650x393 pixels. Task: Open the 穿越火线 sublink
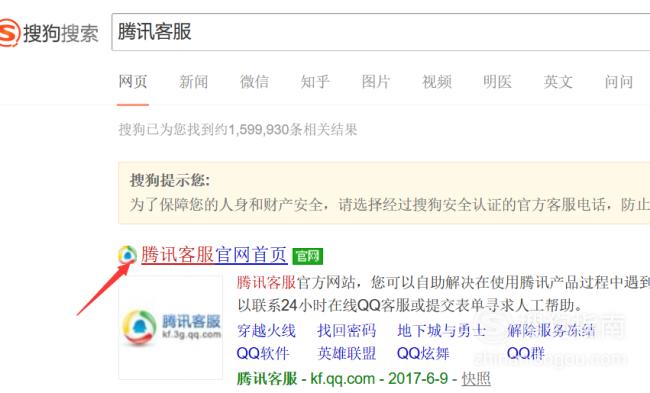(x=266, y=331)
